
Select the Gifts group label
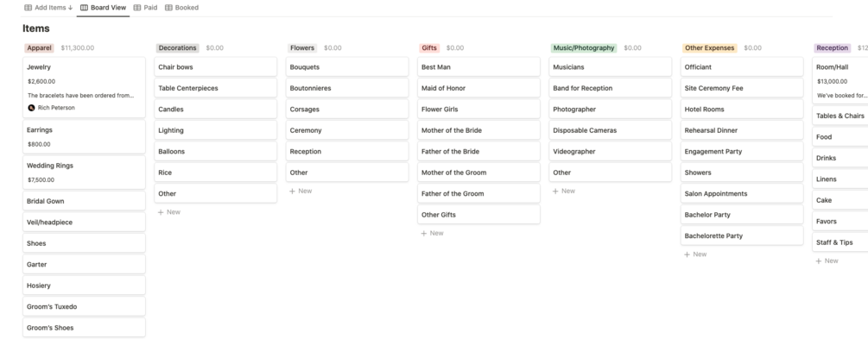click(429, 48)
